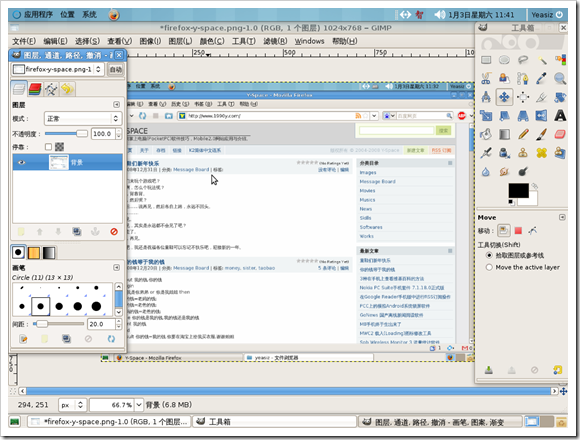
Task: Select the Blend gradient tool
Action: [504, 134]
